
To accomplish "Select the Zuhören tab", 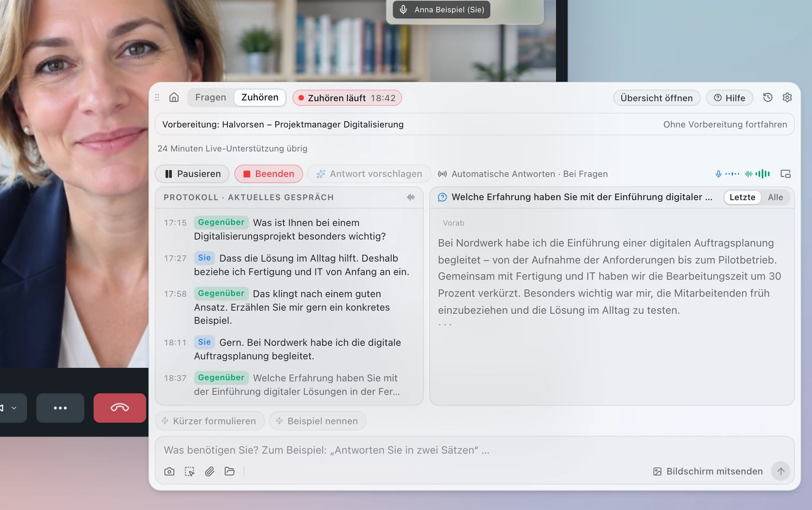I will [260, 97].
